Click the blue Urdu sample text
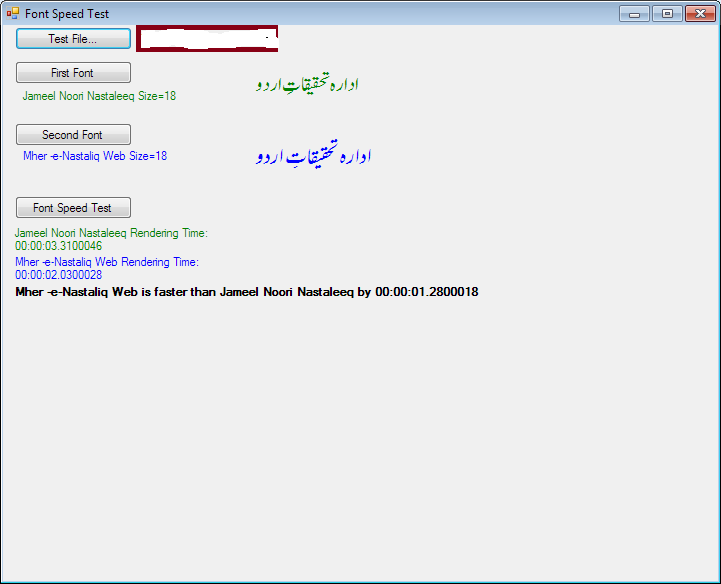The image size is (721, 584). coord(314,156)
